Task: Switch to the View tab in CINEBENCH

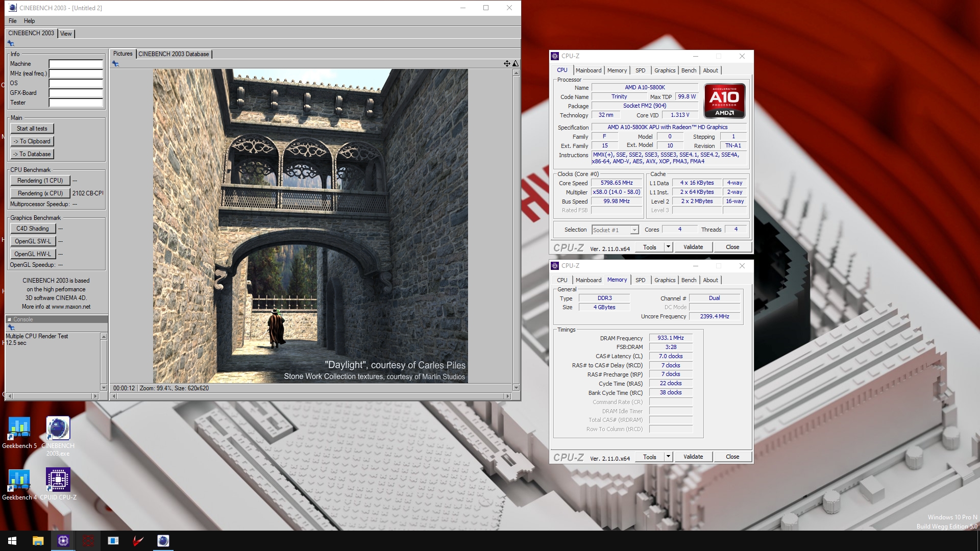Action: (66, 34)
